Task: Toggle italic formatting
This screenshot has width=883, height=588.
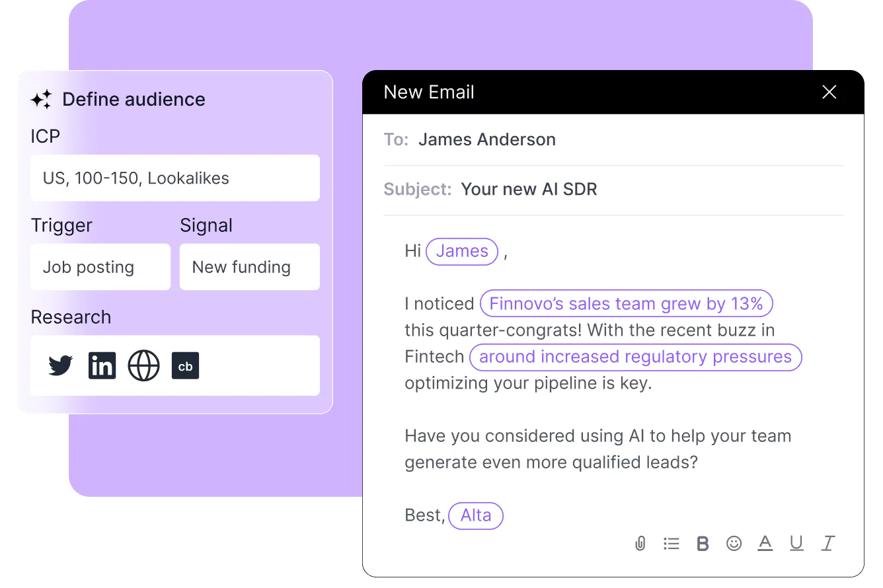Action: click(x=828, y=543)
